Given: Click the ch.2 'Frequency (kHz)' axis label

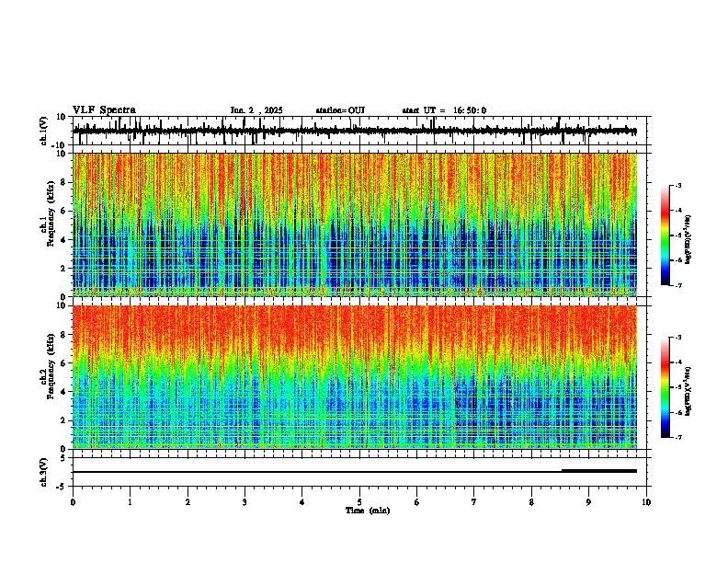Looking at the screenshot, I should point(51,366).
